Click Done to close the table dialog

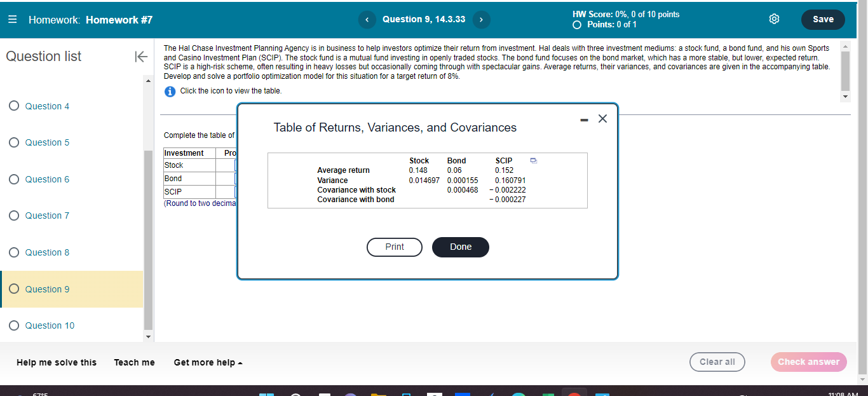click(460, 247)
